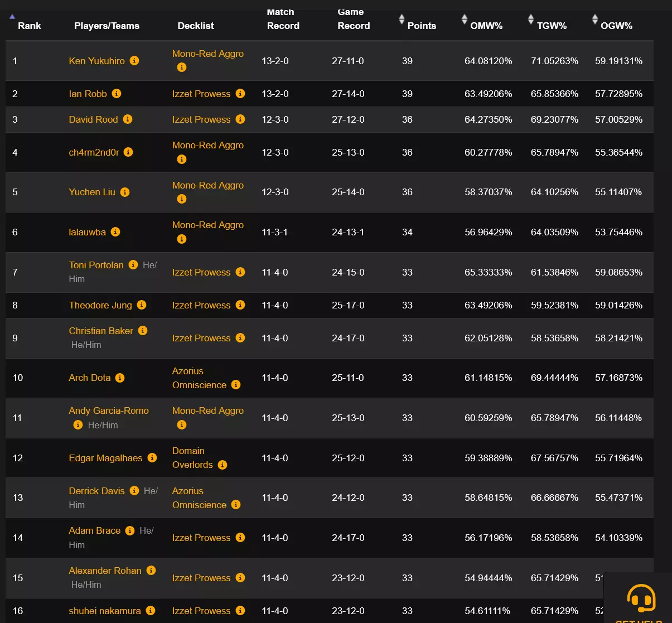Open lalauwba player link

coord(88,232)
